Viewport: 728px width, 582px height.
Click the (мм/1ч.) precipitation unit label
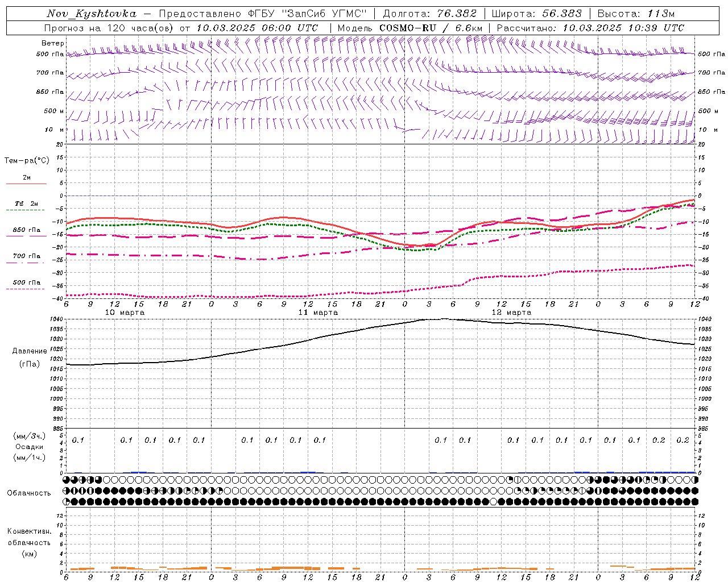tap(29, 458)
